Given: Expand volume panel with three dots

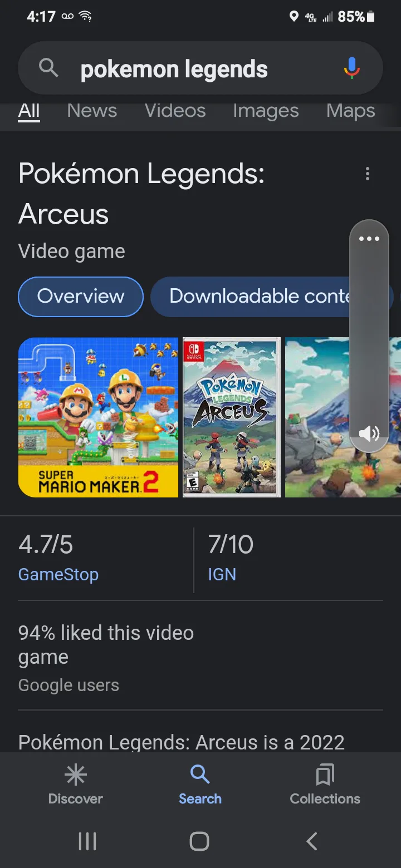Looking at the screenshot, I should tap(369, 239).
